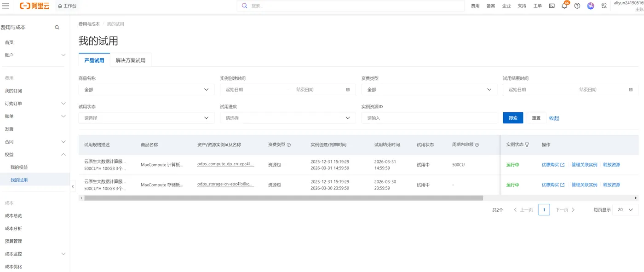The height and width of the screenshot is (272, 644).
Task: Expand the 合同 sidebar section
Action: (x=35, y=142)
